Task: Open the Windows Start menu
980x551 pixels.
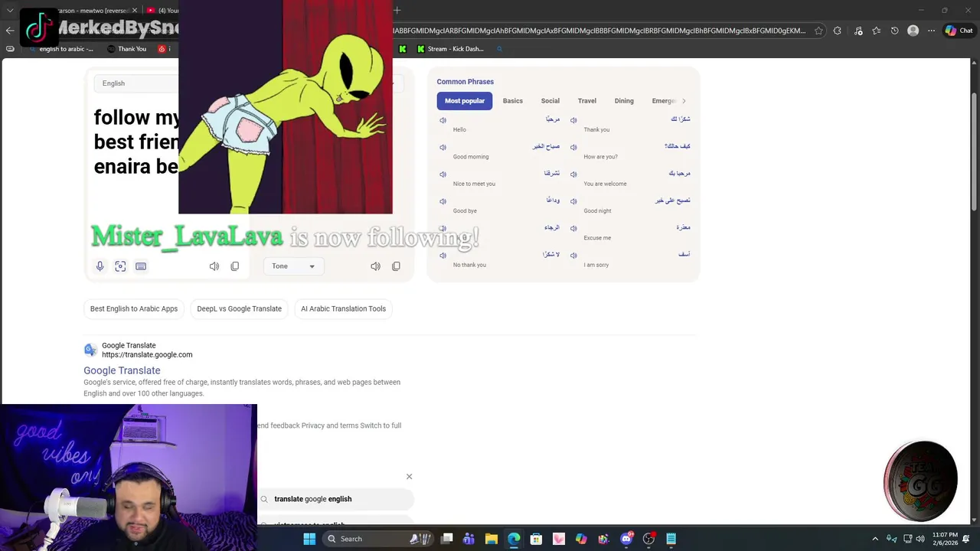Action: coord(309,539)
